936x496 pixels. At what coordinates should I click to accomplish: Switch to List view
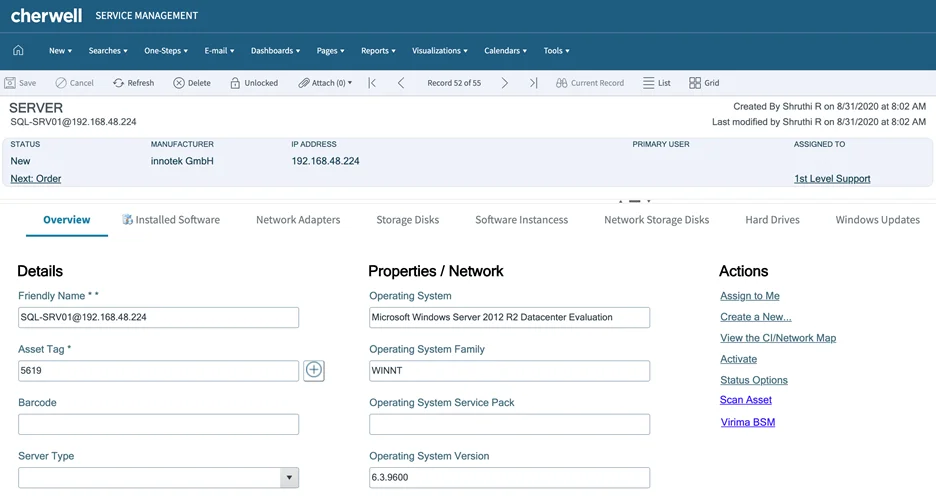coord(649,83)
